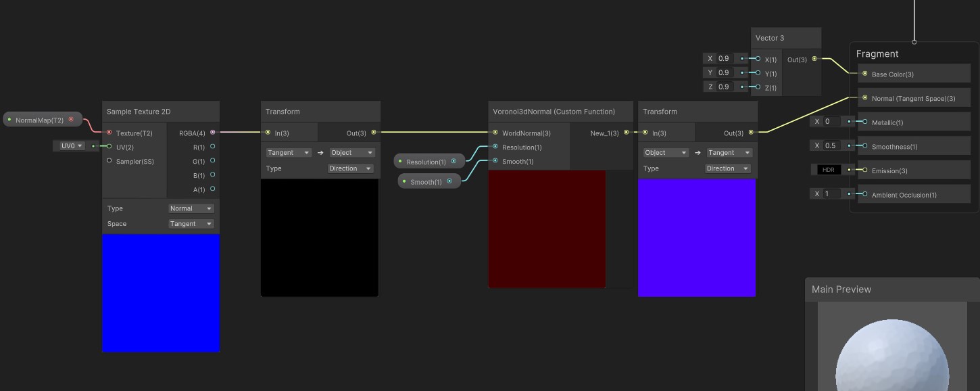Open the Object source space dropdown on the Object-to-Tangent Transform
The image size is (980, 391).
click(666, 153)
